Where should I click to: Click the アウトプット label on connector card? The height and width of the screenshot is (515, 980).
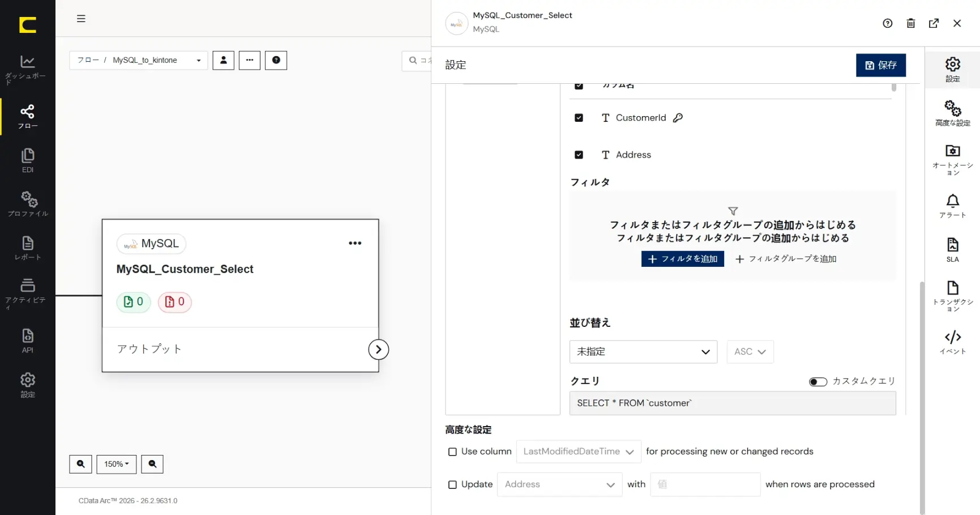pos(149,349)
